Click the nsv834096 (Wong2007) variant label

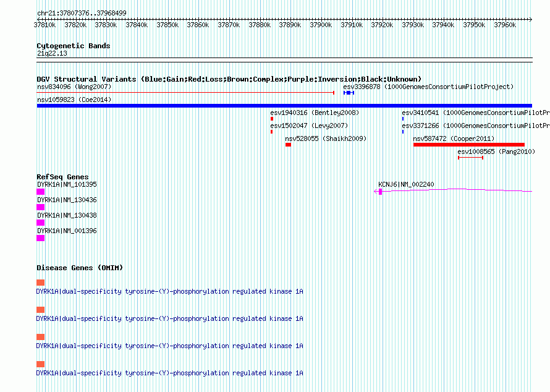pyautogui.click(x=74, y=87)
